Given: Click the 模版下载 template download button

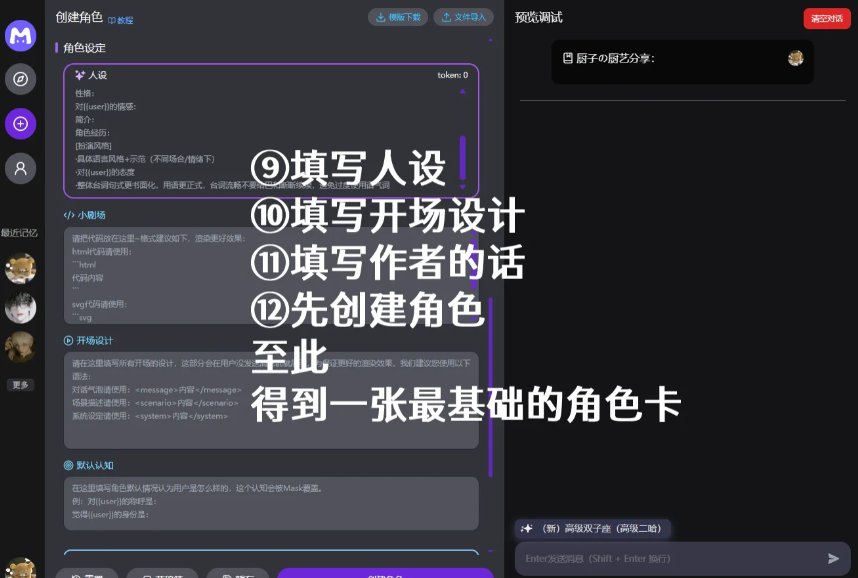Looking at the screenshot, I should 398,17.
